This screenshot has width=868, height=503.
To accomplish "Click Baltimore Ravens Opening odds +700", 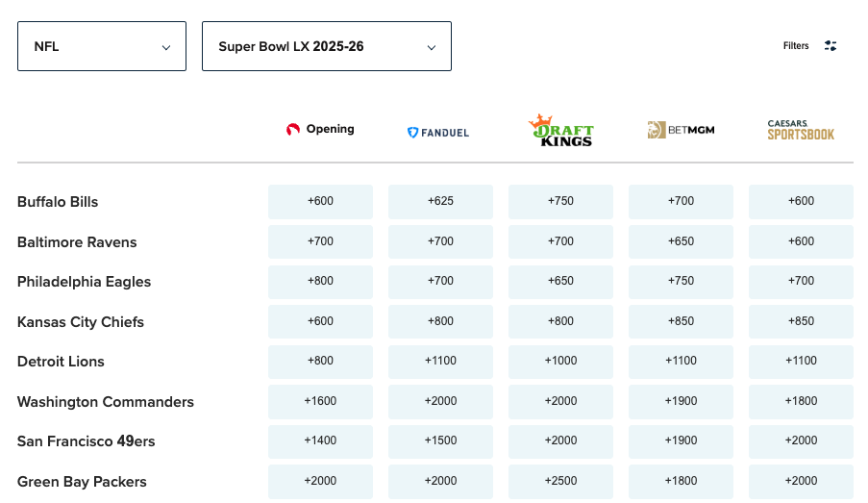I will (320, 242).
